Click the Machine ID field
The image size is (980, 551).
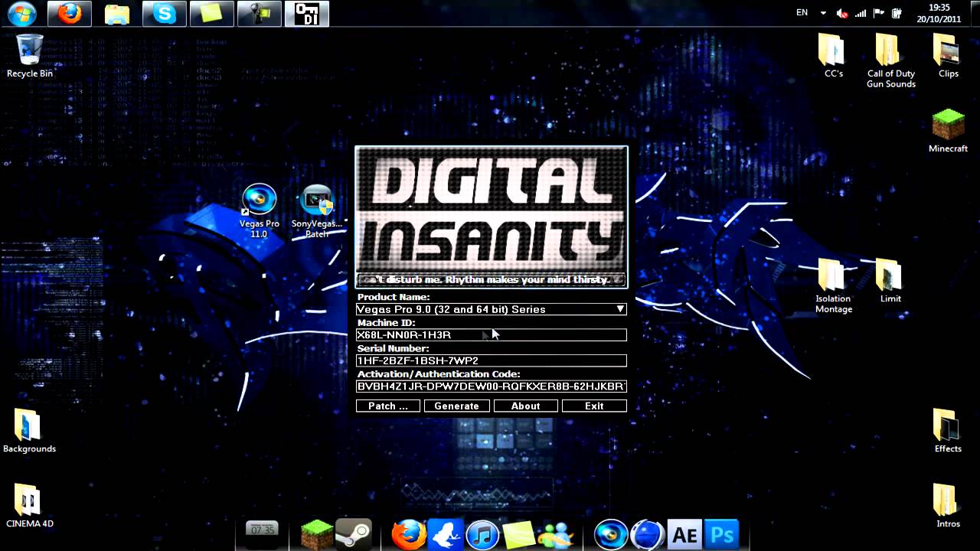(492, 335)
